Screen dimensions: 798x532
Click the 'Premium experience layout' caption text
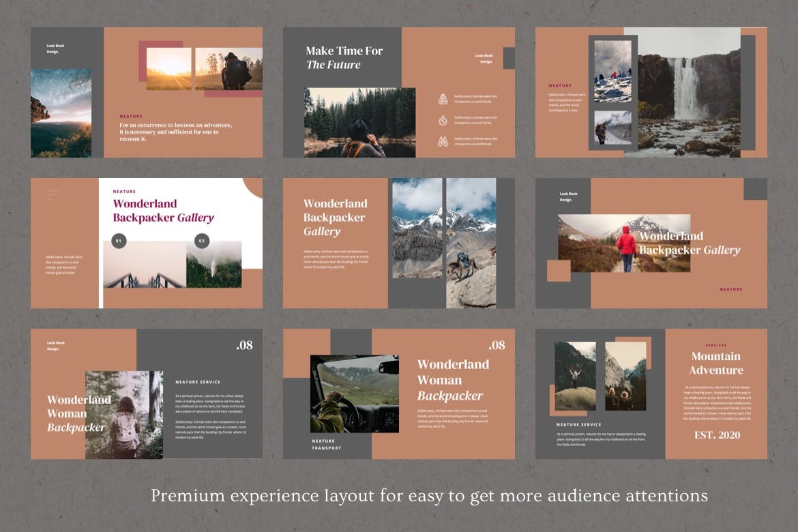(x=429, y=495)
